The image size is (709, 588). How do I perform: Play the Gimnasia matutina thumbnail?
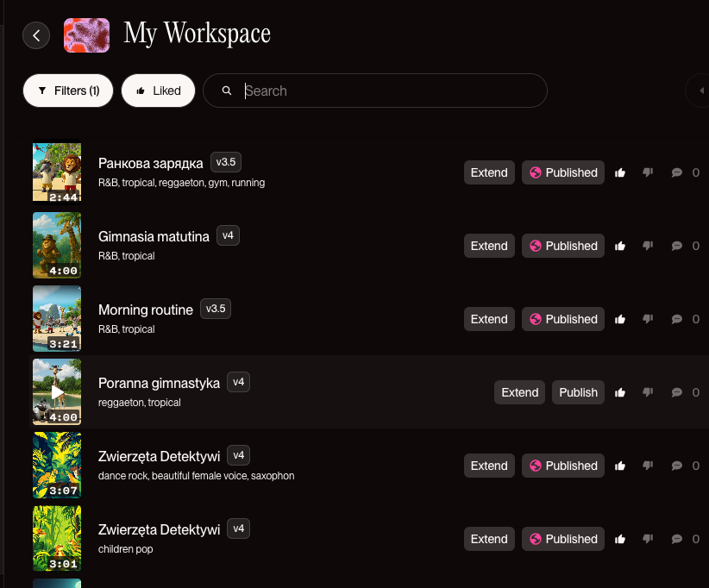click(57, 246)
